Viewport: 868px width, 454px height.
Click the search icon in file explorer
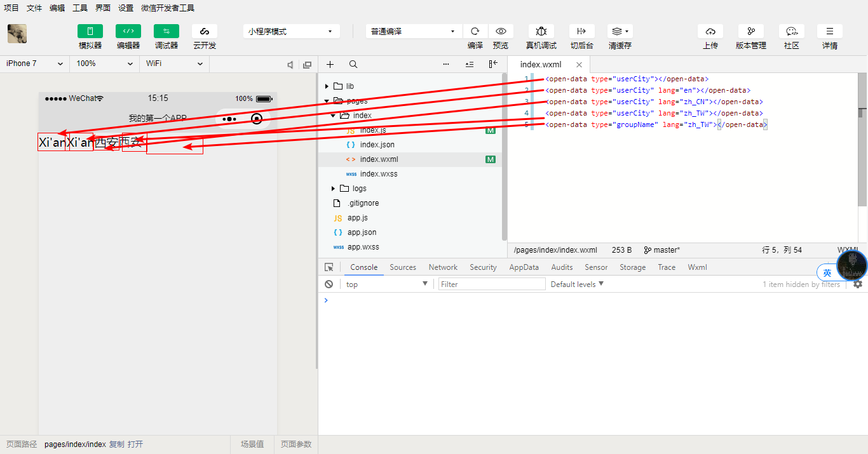353,64
